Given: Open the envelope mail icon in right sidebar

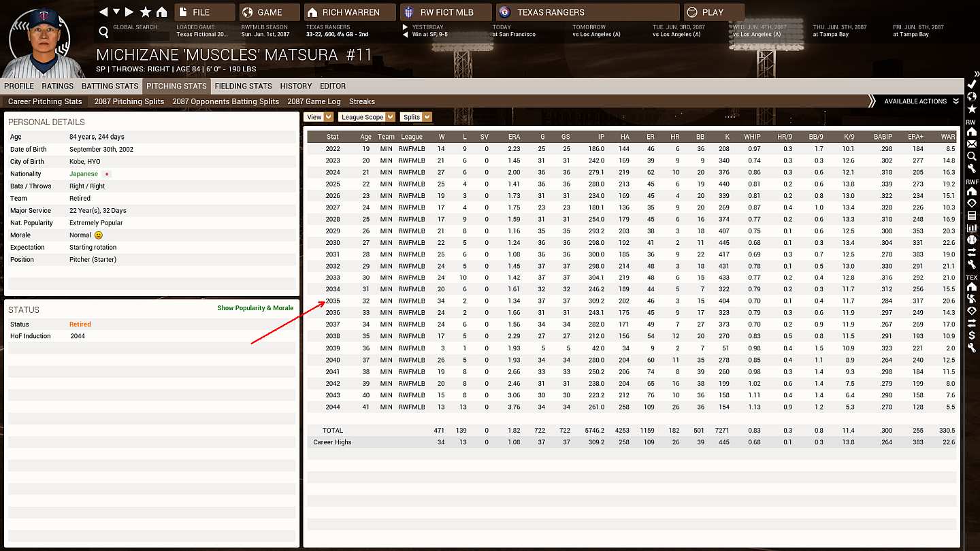Looking at the screenshot, I should 972,144.
